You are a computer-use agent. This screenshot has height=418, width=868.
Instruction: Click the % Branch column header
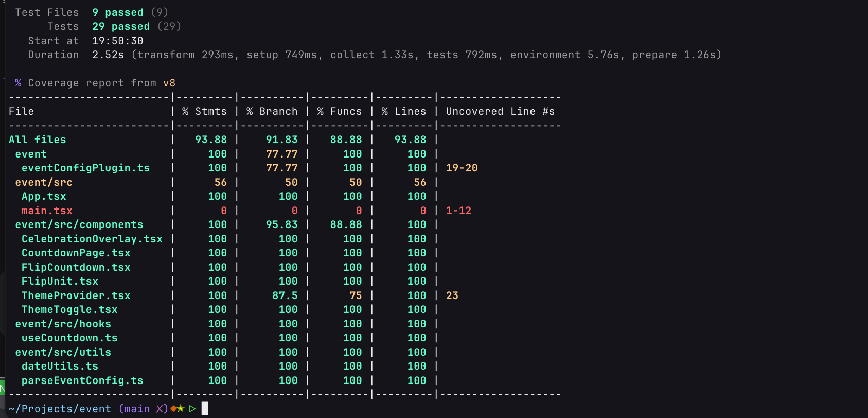[x=272, y=111]
